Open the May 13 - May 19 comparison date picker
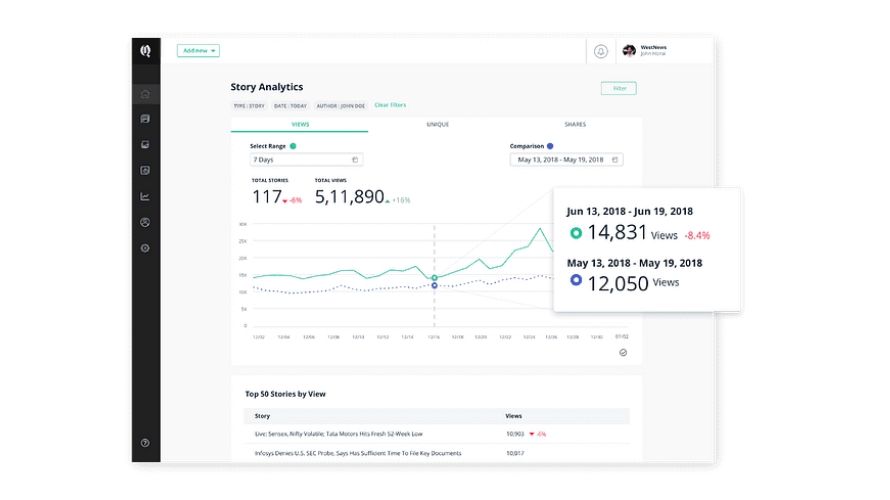Viewport: 890px width, 500px height. point(566,160)
